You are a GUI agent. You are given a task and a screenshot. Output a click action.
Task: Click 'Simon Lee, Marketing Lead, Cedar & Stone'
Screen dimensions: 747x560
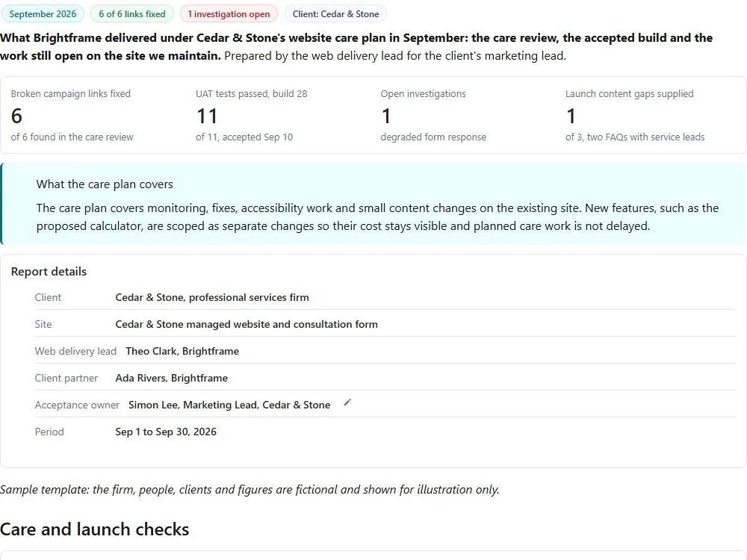[229, 405]
